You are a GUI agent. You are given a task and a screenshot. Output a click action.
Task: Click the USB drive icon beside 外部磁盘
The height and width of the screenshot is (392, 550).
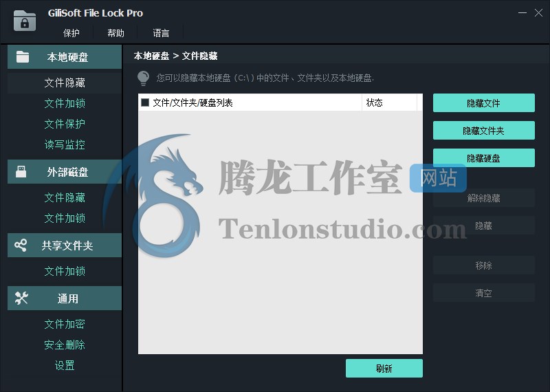tap(21, 171)
